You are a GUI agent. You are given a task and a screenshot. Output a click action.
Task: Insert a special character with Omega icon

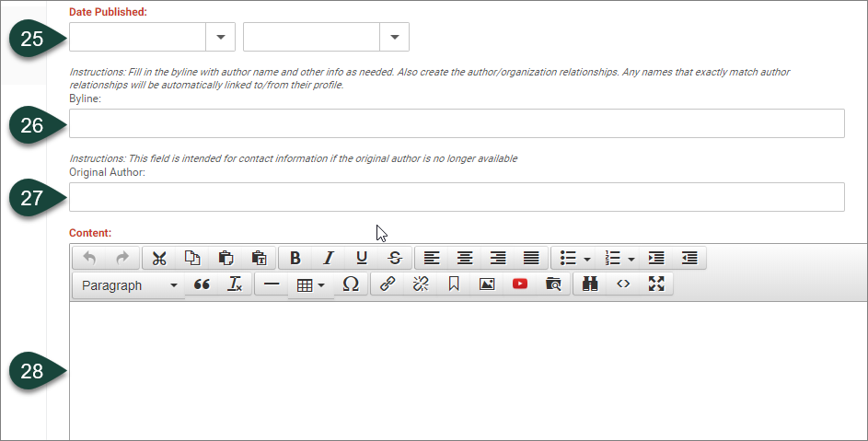350,284
